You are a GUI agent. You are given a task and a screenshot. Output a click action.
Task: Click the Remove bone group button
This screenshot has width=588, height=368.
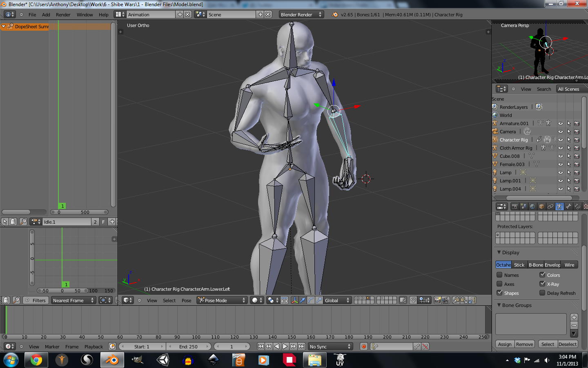click(x=525, y=344)
